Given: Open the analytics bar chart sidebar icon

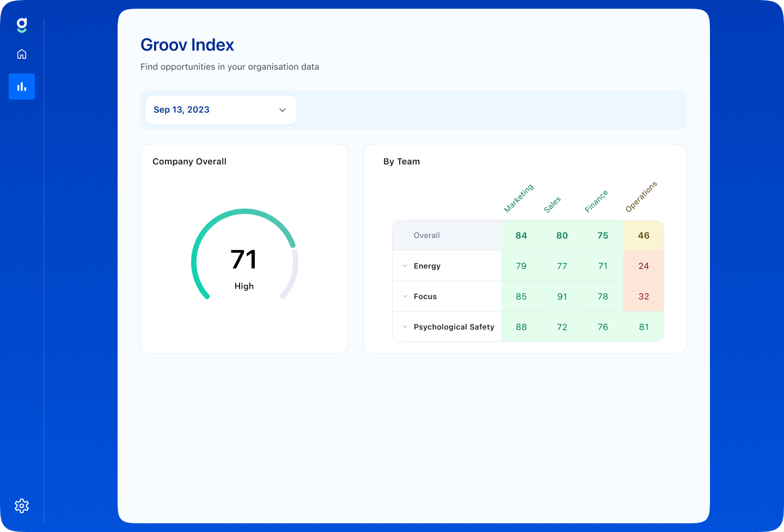Looking at the screenshot, I should click(x=22, y=87).
